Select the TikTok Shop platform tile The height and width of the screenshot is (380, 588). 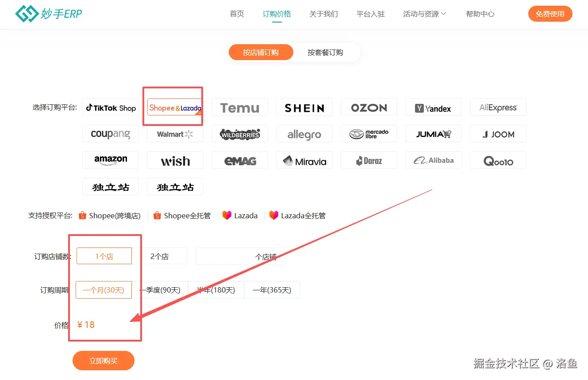point(111,107)
